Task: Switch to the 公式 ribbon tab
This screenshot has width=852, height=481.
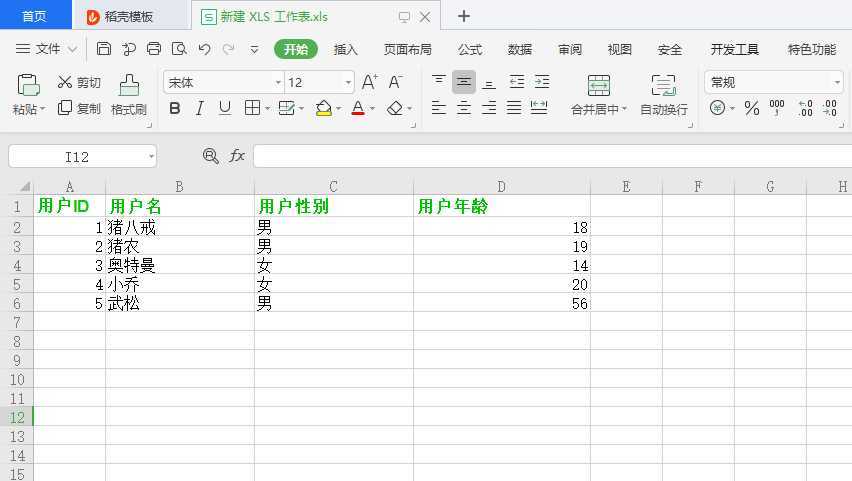Action: 470,49
